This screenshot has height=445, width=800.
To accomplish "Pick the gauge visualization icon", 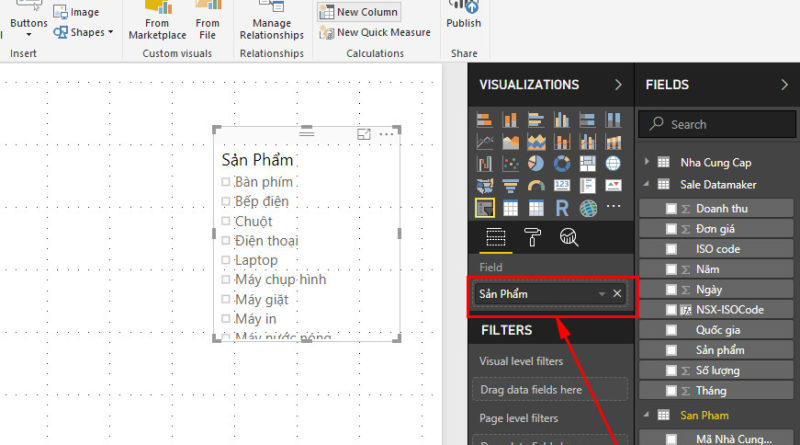I will 536,186.
